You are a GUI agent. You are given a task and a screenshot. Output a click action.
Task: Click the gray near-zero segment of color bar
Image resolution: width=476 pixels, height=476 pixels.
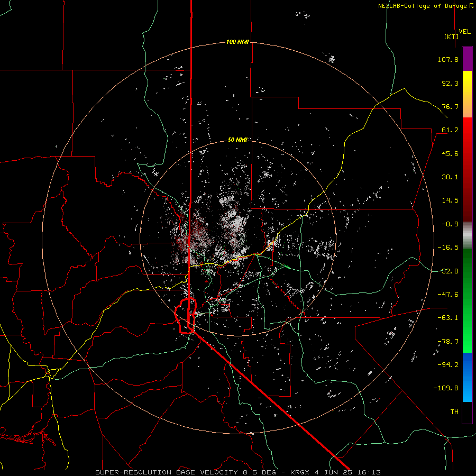click(x=467, y=235)
